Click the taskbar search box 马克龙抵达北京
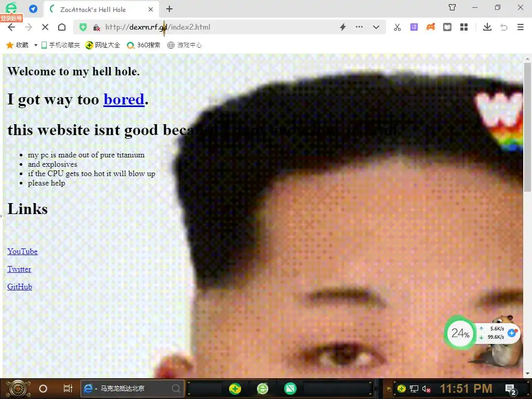This screenshot has width=532, height=399. click(132, 389)
